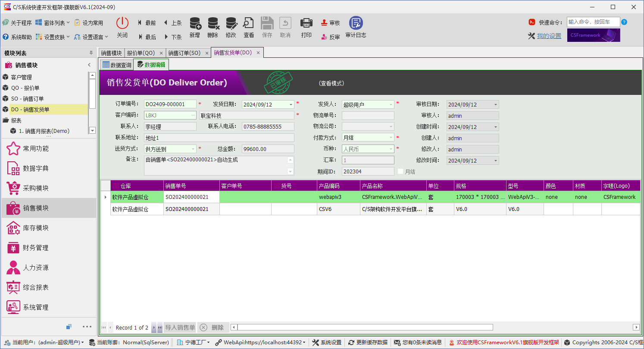The image size is (644, 349).
Task: Open 付款方式 dropdown
Action: point(391,138)
